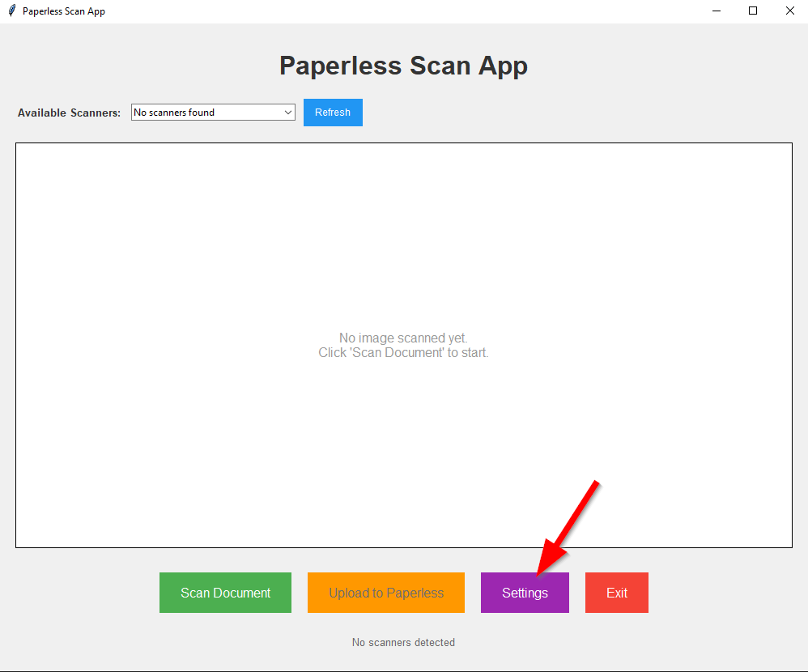Viewport: 808px width, 672px height.
Task: Start scanning with the Scan Document button
Action: pos(225,593)
